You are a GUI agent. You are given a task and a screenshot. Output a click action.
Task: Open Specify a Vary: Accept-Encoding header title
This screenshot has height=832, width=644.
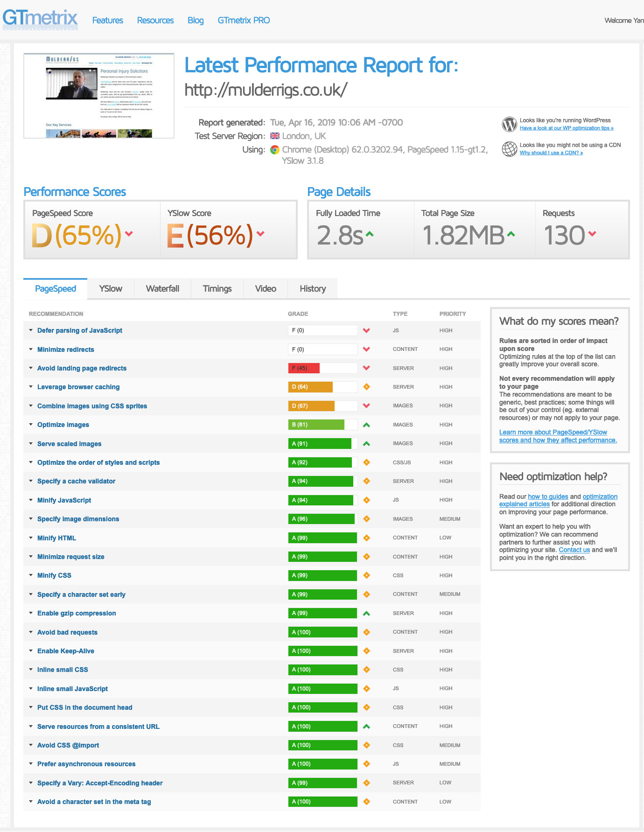pyautogui.click(x=100, y=783)
